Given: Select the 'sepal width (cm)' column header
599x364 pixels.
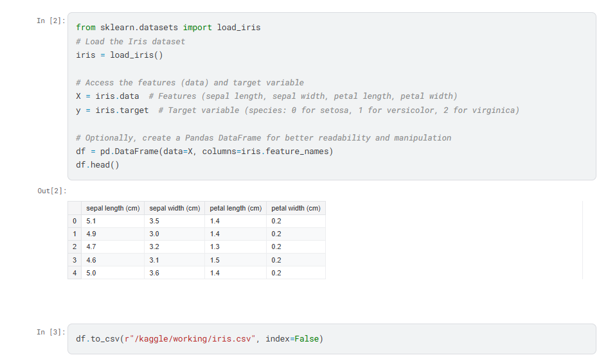Looking at the screenshot, I should [x=174, y=209].
